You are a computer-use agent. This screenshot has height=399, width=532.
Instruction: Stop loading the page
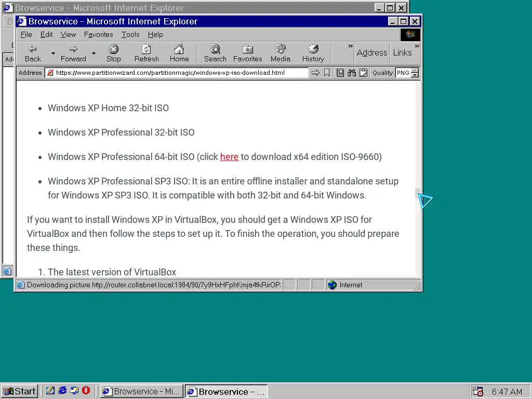[114, 54]
